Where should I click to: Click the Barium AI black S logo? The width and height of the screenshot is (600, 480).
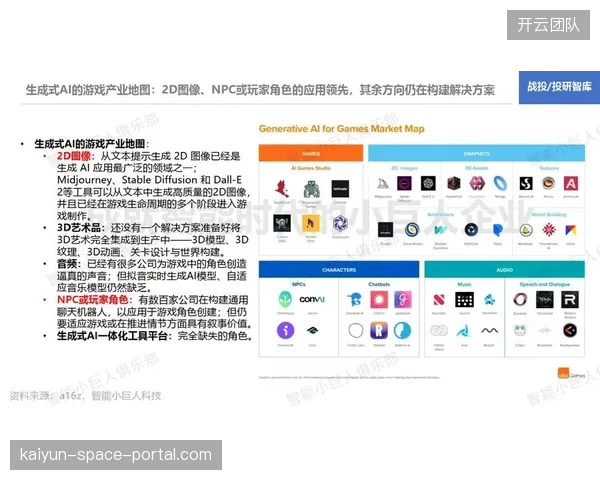526,183
